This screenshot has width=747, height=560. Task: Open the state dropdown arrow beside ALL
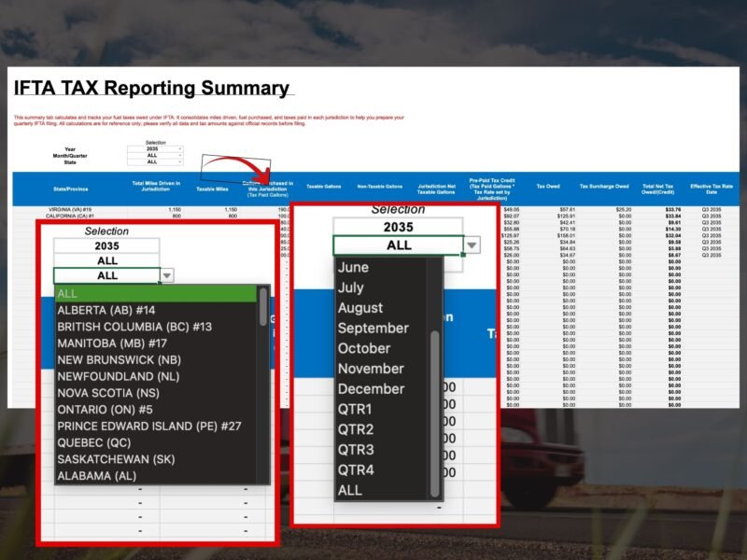(x=167, y=275)
